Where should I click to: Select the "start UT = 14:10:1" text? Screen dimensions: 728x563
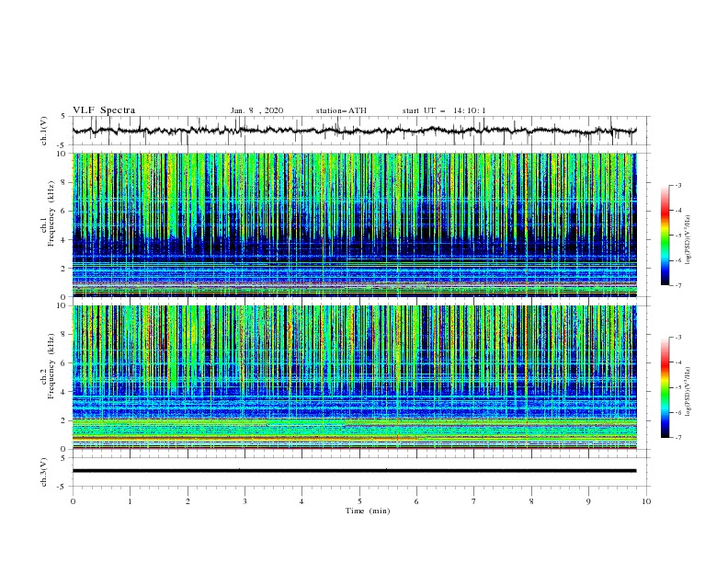click(x=444, y=110)
